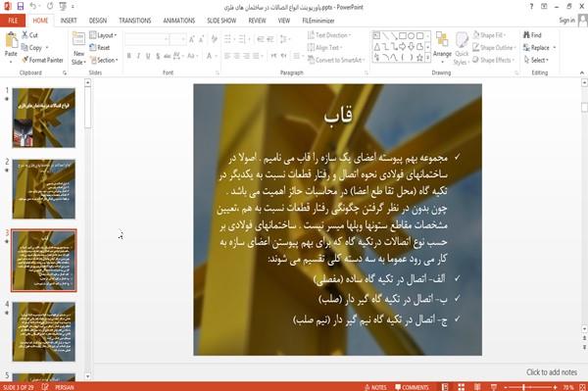Toggle text Shadow formatting
The image size is (588, 391).
(x=158, y=56)
